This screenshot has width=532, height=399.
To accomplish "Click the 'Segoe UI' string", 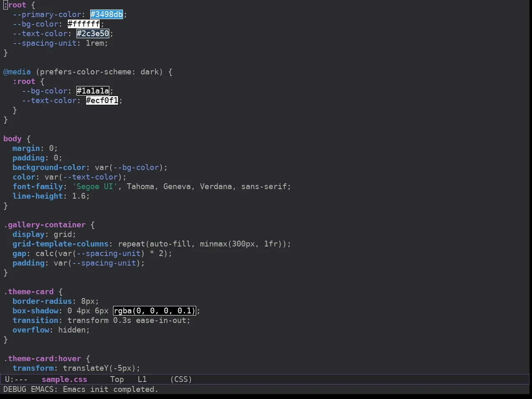I will coord(95,187).
